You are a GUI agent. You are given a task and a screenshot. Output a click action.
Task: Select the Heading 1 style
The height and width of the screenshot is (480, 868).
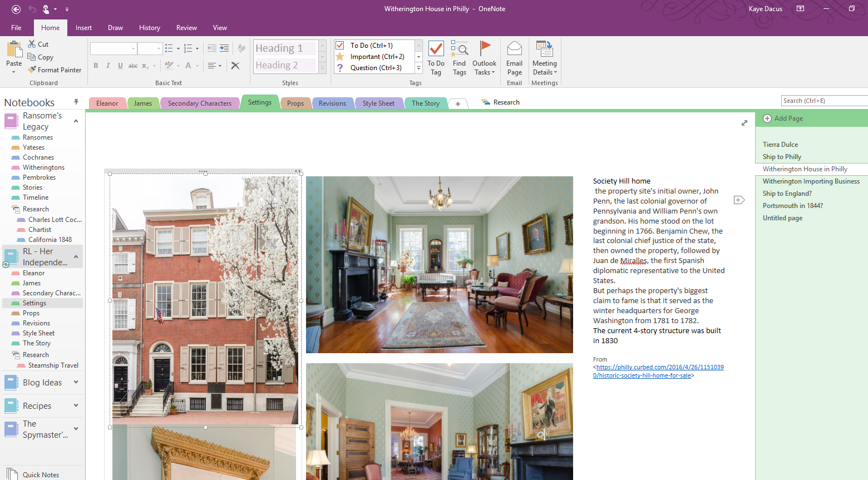tap(285, 48)
